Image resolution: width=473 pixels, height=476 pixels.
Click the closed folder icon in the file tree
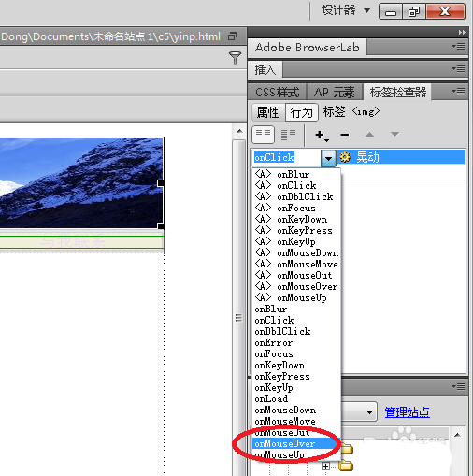coord(346,466)
